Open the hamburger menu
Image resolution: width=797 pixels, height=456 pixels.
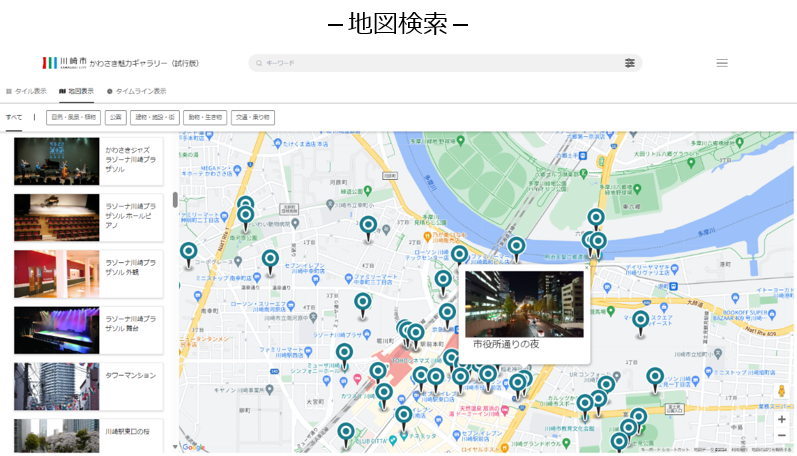tap(722, 63)
